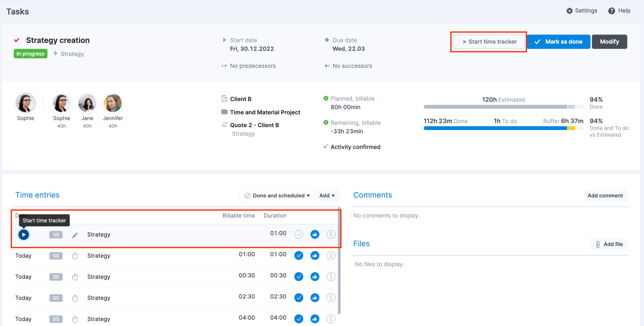Click stopwatch icon in the 00:30 Today entry

[75, 277]
